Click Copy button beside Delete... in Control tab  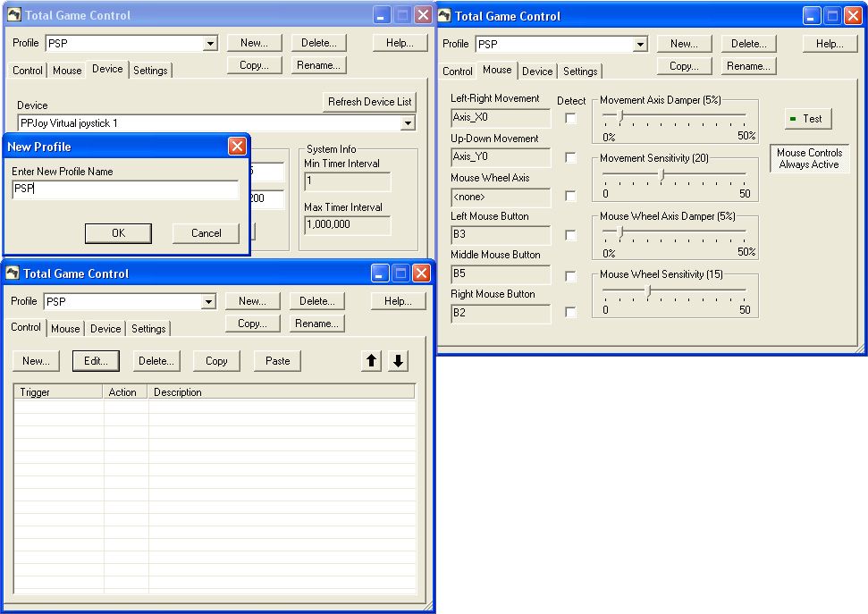coord(216,361)
